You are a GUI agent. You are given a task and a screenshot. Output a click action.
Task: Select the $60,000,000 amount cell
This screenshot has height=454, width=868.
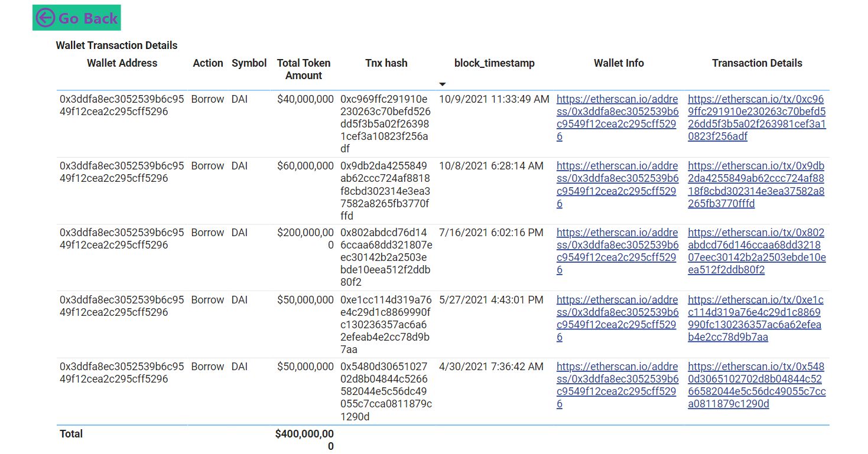click(x=305, y=166)
